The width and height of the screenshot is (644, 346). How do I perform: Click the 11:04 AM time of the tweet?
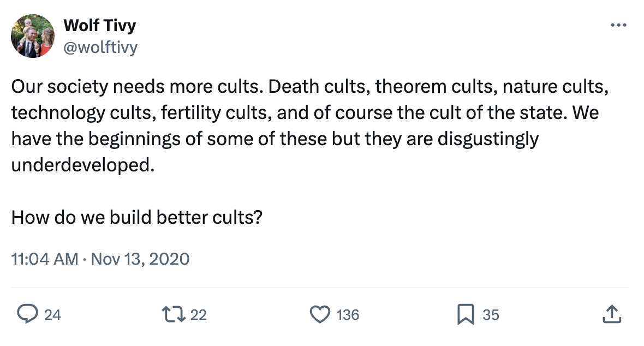pos(45,258)
